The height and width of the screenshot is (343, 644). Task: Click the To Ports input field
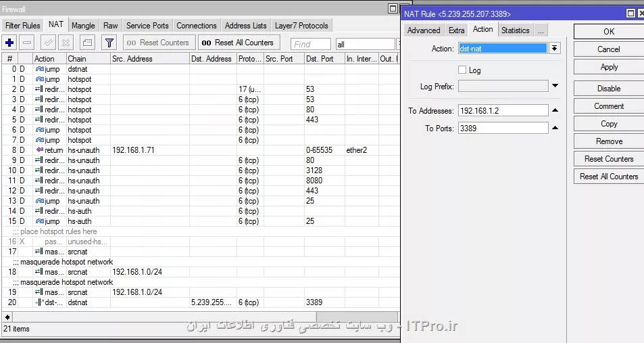[x=503, y=129]
